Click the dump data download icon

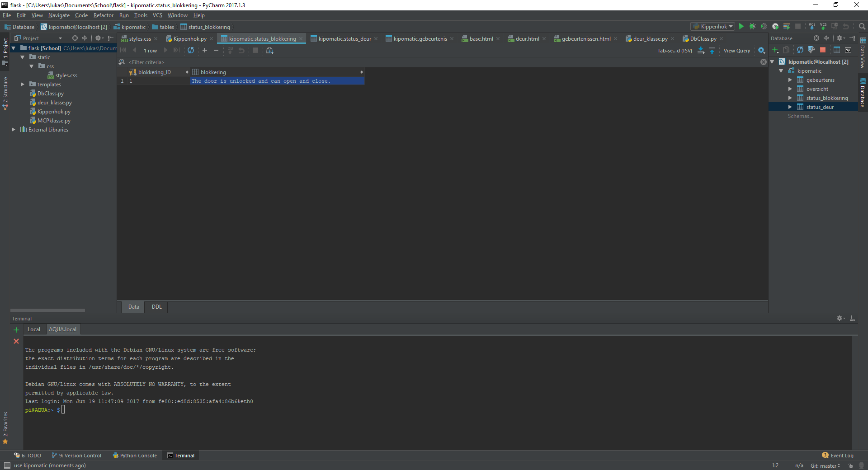point(701,50)
